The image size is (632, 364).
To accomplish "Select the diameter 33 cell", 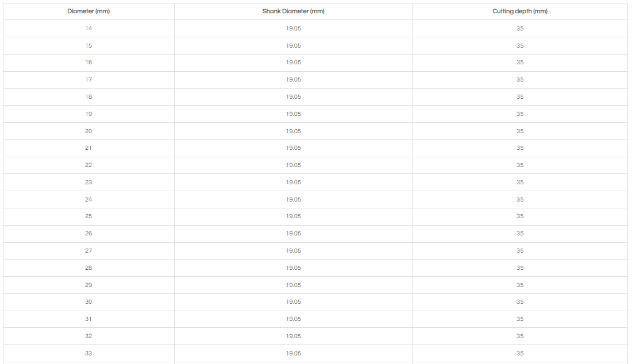I will pyautogui.click(x=88, y=354).
